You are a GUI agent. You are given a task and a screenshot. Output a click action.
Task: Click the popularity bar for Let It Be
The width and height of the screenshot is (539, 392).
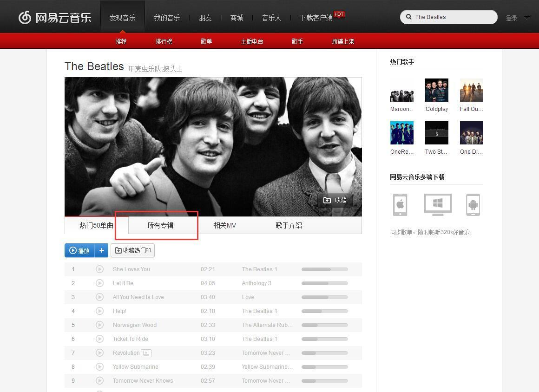pyautogui.click(x=324, y=283)
